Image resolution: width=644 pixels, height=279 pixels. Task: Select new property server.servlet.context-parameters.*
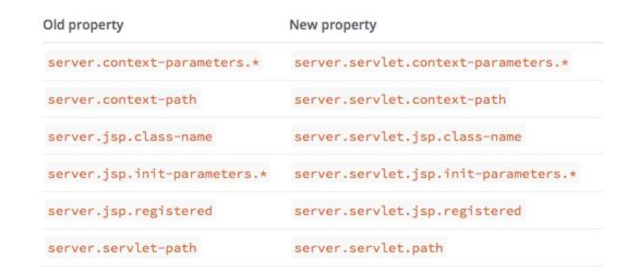431,63
